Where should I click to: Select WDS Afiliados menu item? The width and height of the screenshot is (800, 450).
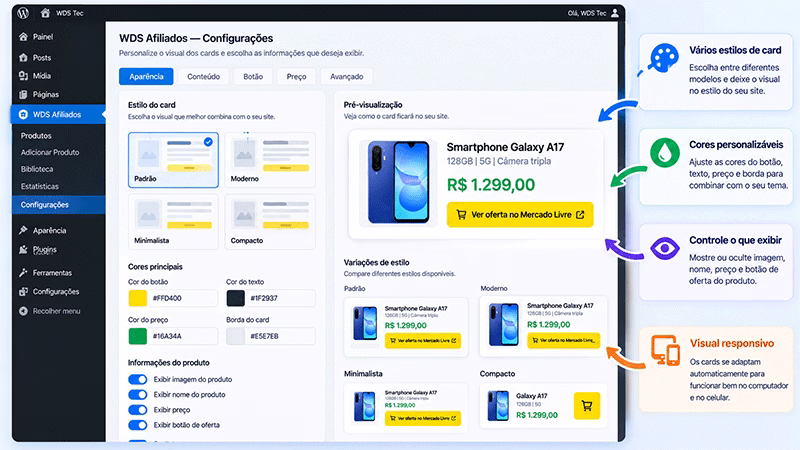[58, 114]
